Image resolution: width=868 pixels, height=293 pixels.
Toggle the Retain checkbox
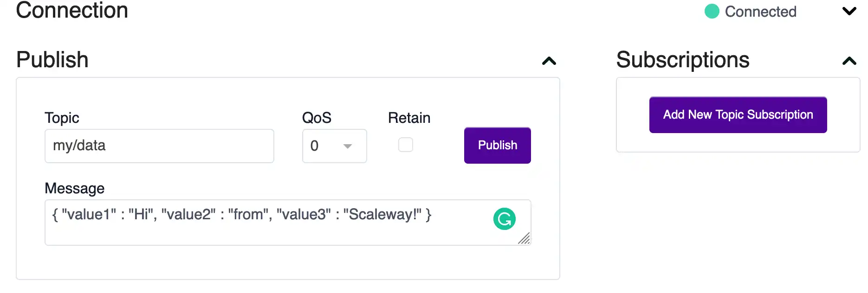(406, 145)
